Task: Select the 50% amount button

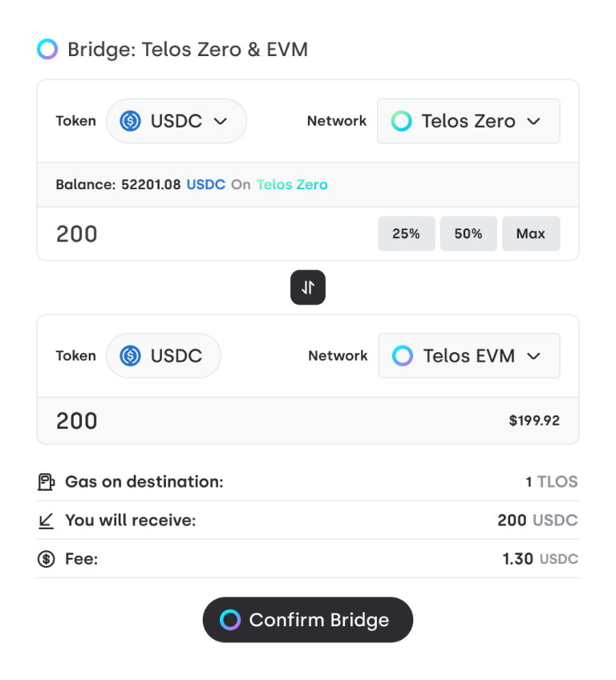Action: pyautogui.click(x=468, y=234)
